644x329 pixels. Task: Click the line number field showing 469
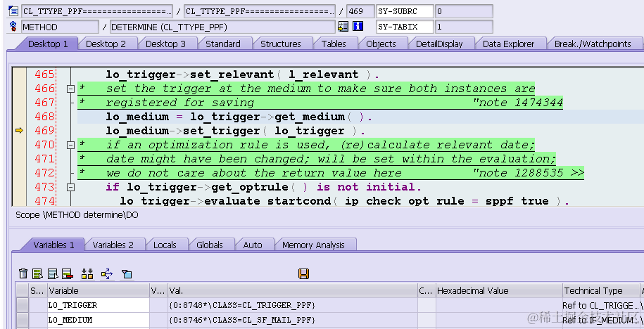point(360,11)
